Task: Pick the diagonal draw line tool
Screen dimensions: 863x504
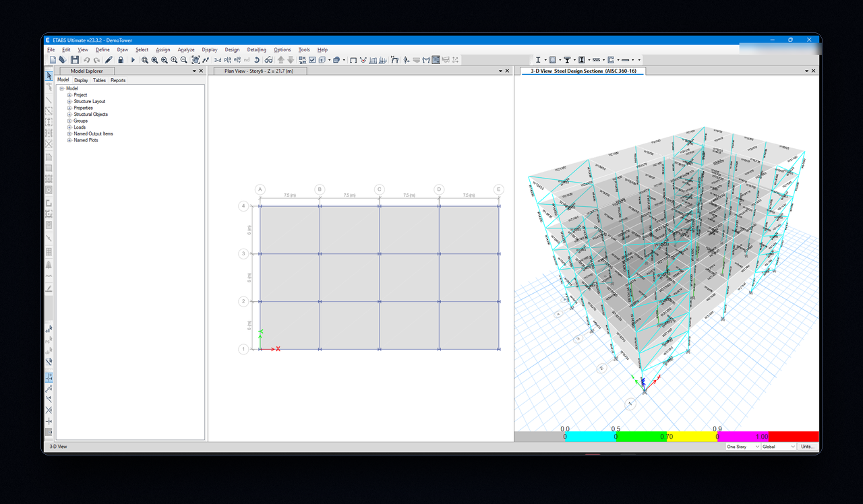Action: [49, 100]
